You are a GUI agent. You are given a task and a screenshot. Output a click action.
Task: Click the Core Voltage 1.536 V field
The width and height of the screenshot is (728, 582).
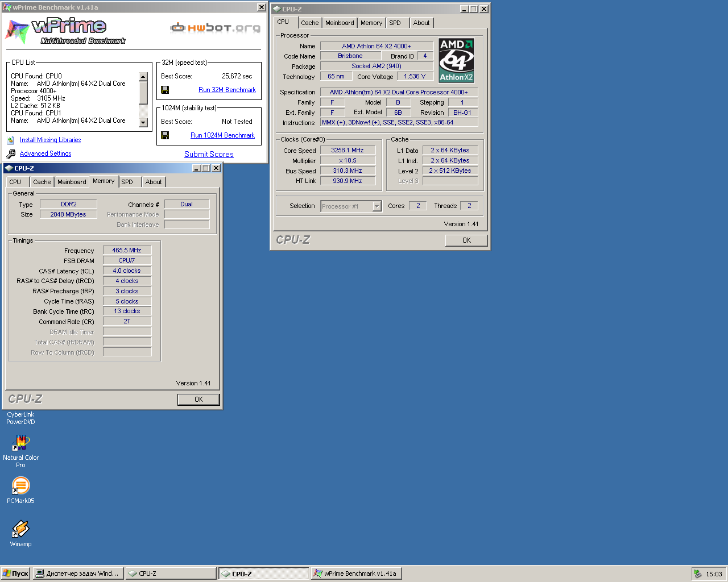(415, 77)
